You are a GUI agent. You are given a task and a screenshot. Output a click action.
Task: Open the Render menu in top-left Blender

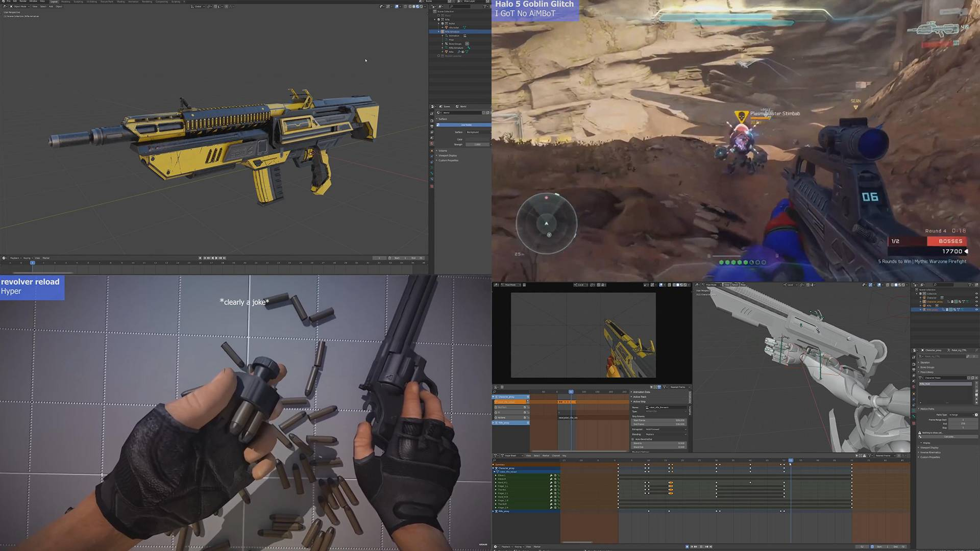point(23,2)
